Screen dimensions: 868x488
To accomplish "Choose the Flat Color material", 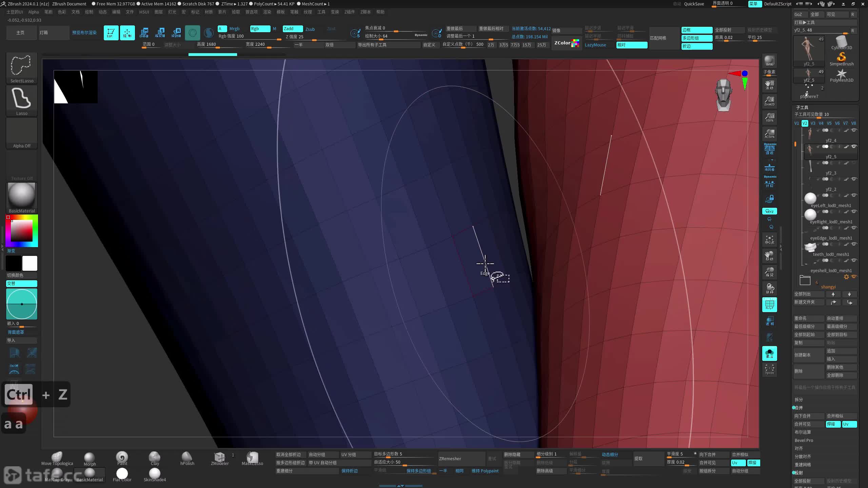I will [x=122, y=475].
